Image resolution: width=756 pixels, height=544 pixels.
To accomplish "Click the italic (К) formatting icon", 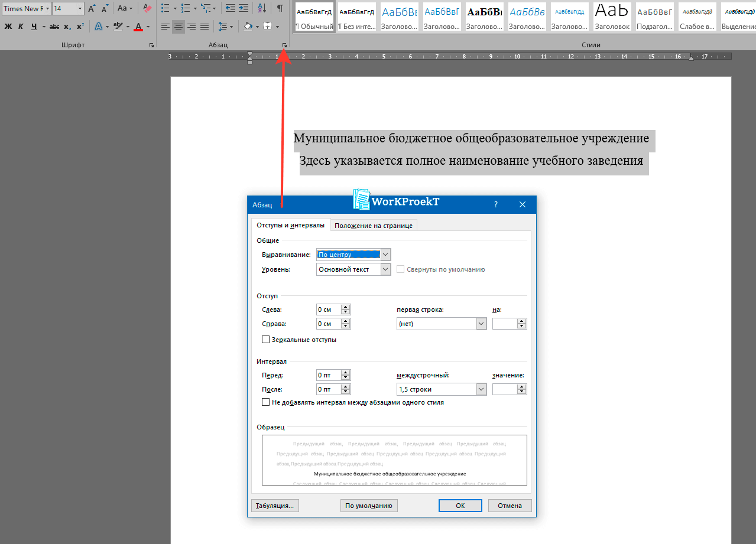I will [21, 27].
